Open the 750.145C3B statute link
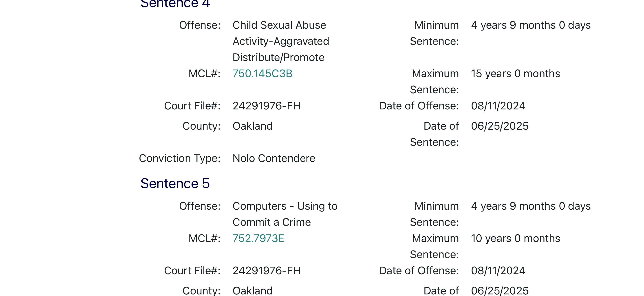This screenshot has width=644, height=296. [262, 74]
